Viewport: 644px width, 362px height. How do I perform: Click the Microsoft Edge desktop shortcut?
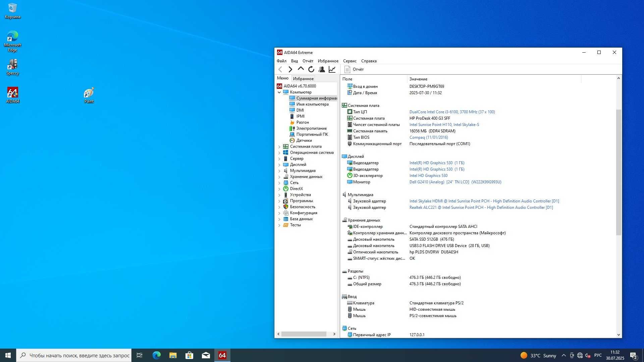(x=13, y=41)
